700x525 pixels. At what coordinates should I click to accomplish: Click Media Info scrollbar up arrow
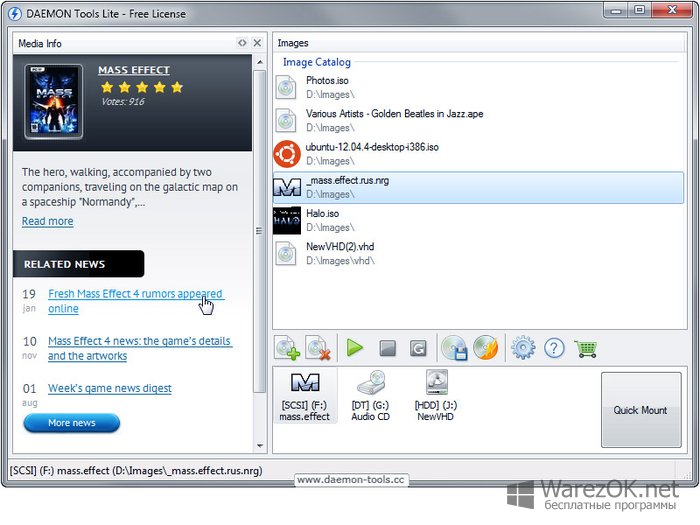coord(260,62)
